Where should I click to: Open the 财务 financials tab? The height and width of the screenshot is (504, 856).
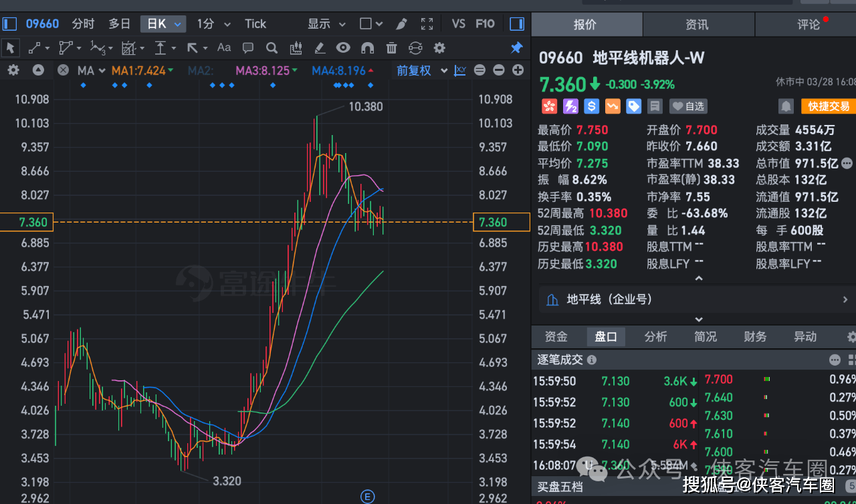pos(755,337)
